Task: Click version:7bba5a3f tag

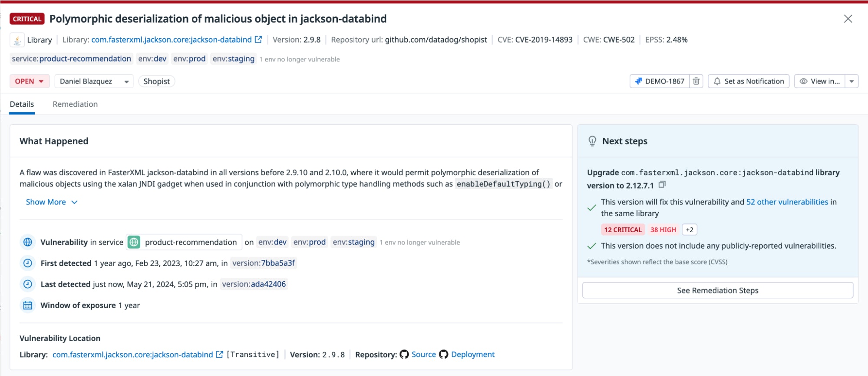Action: point(264,263)
